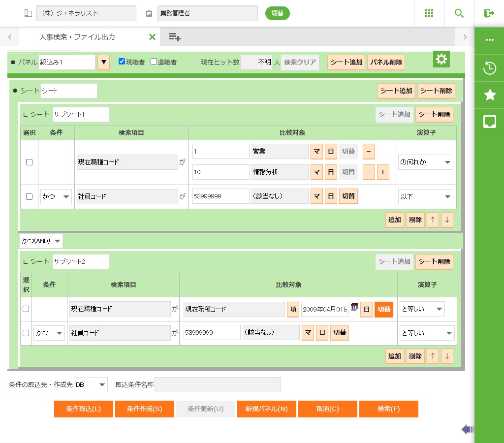The height and width of the screenshot is (443, 504).
Task: Click the search magnifier icon
Action: click(459, 13)
